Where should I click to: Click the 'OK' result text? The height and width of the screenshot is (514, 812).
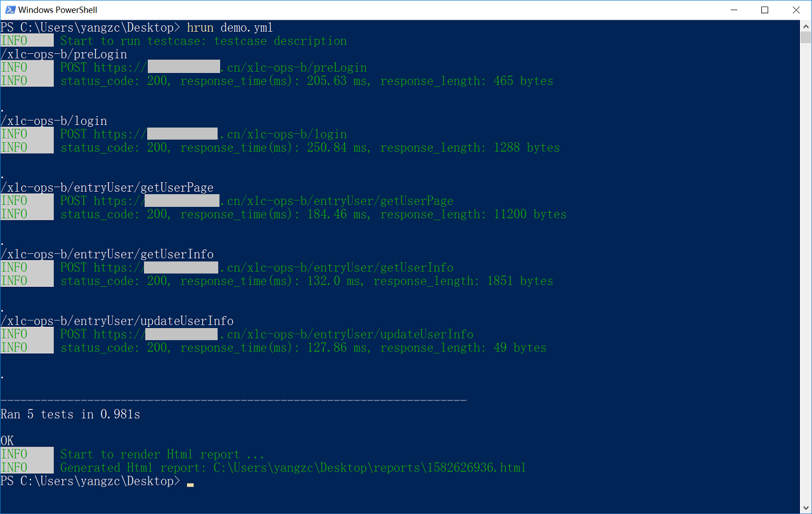pyautogui.click(x=7, y=440)
